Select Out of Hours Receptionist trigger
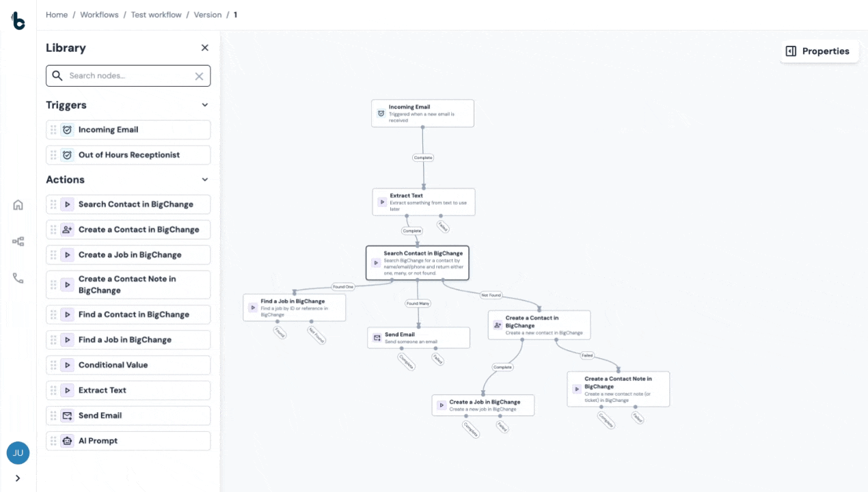 coord(128,155)
